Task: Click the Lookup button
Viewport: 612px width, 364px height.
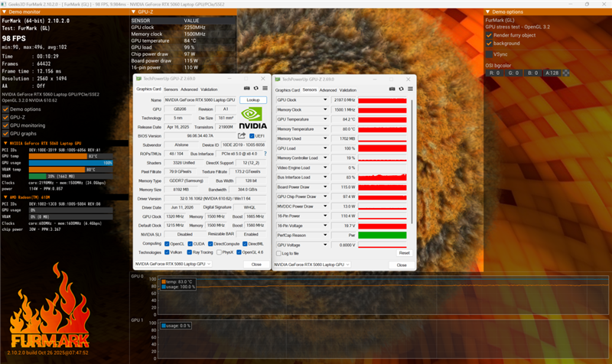Action: 253,100
